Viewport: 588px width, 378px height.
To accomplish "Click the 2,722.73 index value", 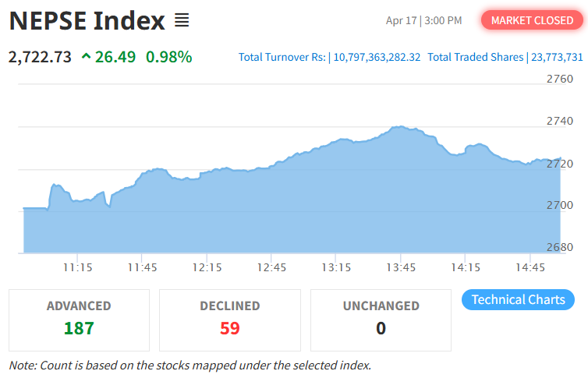I will tap(41, 57).
